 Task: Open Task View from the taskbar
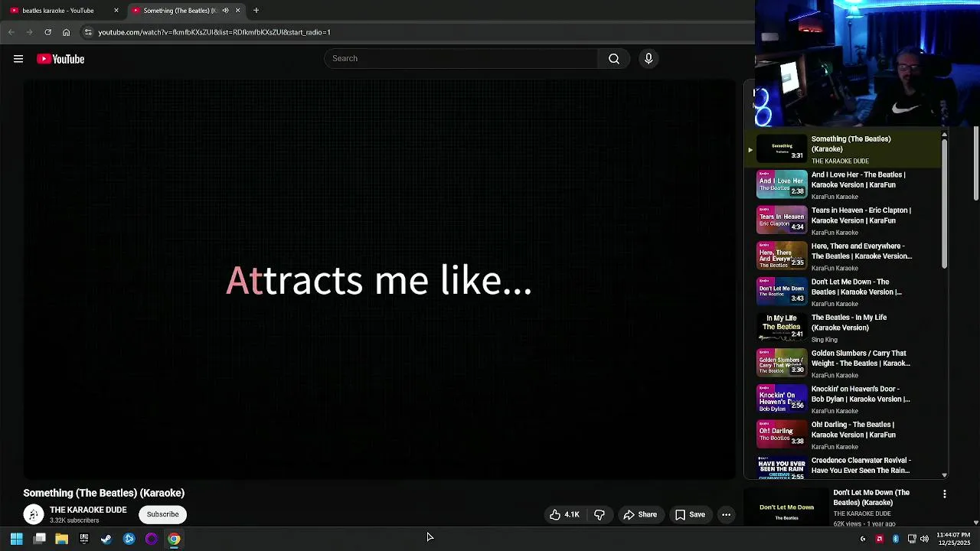[x=40, y=539]
